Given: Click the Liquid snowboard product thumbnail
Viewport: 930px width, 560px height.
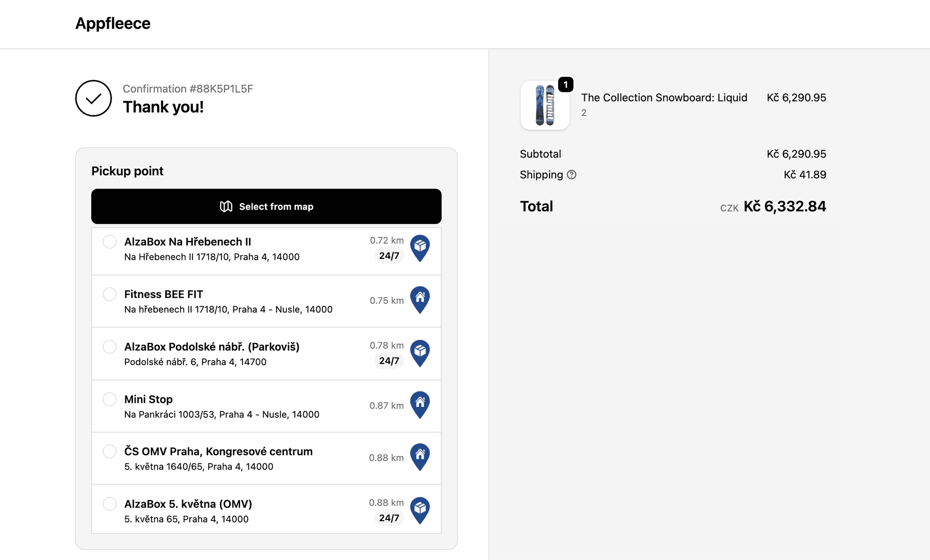Looking at the screenshot, I should (545, 105).
